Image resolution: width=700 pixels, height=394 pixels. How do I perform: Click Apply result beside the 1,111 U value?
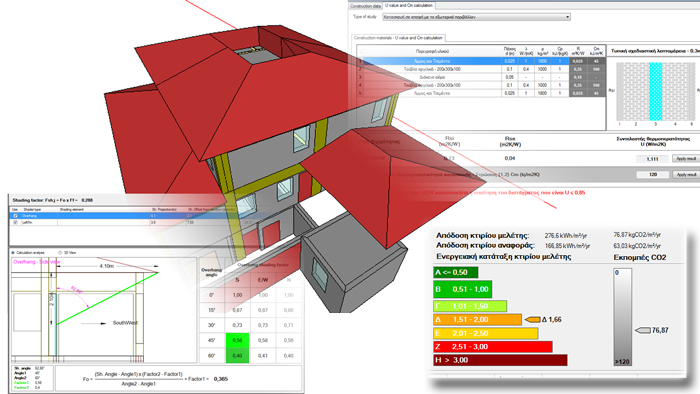686,158
